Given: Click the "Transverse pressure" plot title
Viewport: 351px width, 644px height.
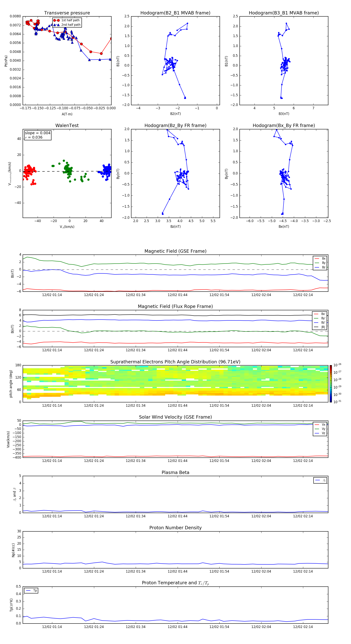Looking at the screenshot, I should click(67, 13).
